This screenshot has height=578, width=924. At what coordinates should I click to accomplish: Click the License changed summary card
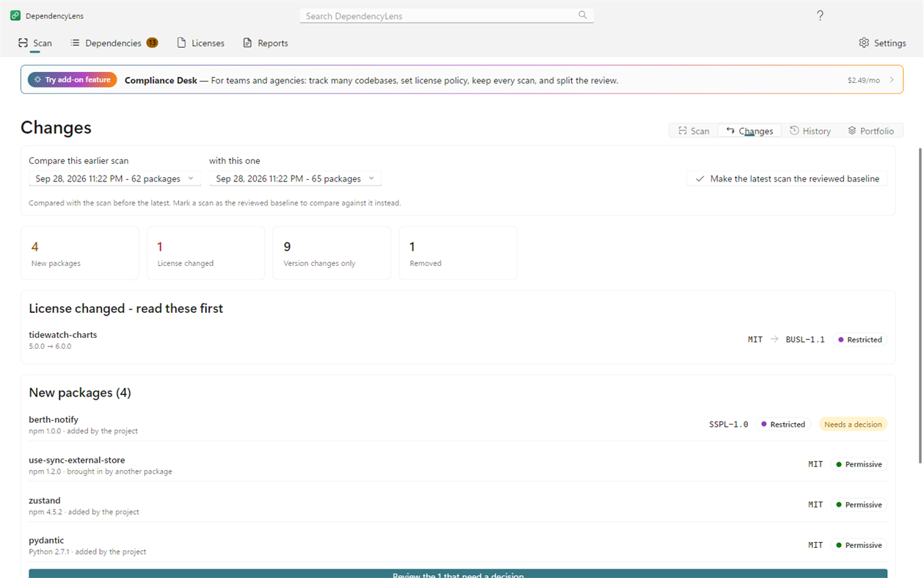(x=206, y=253)
